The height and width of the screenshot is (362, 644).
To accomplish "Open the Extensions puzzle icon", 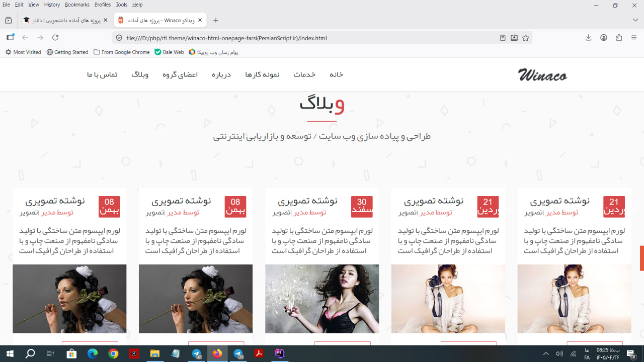I will [x=619, y=38].
